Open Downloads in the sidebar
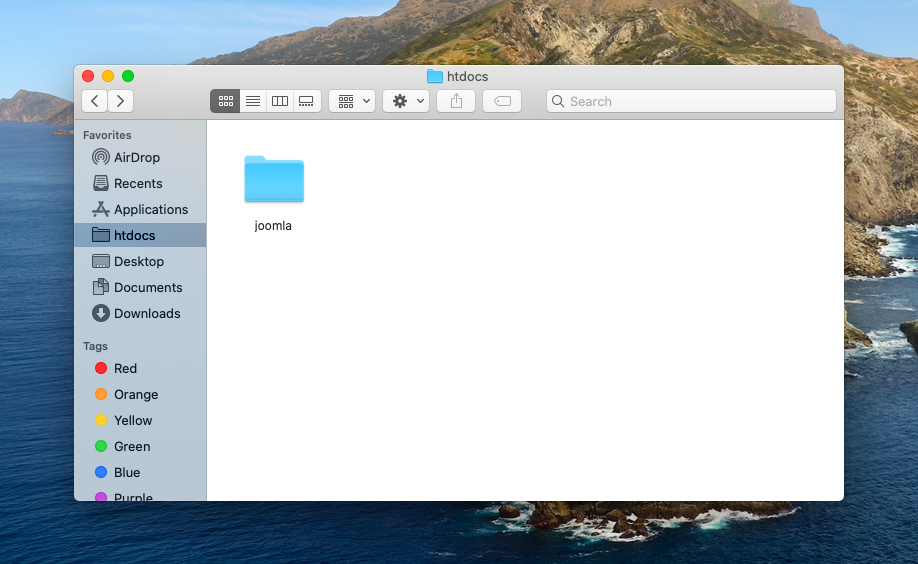The width and height of the screenshot is (918, 564). tap(141, 313)
